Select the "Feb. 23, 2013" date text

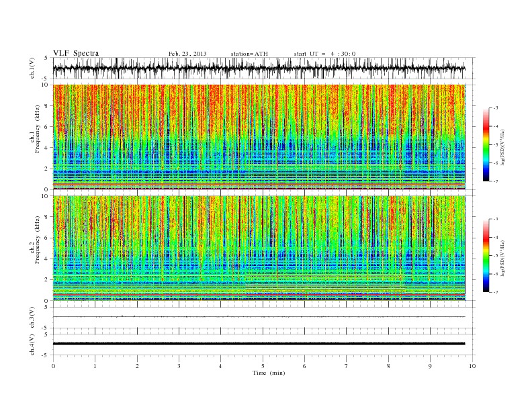pos(187,54)
